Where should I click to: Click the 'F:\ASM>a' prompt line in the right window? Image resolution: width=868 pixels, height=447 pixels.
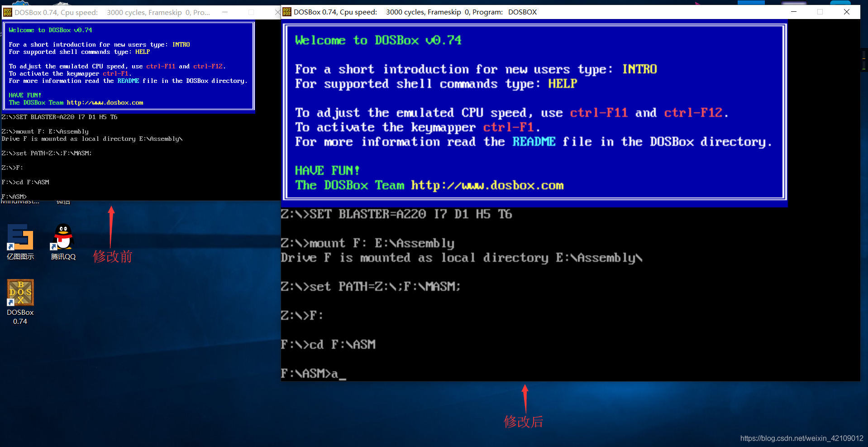[x=313, y=374]
